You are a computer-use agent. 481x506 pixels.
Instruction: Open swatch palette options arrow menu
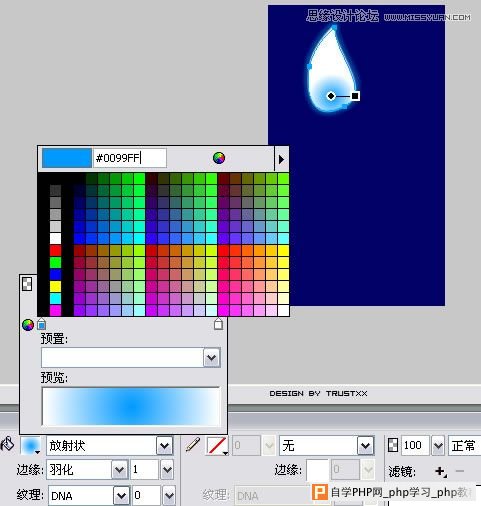281,159
